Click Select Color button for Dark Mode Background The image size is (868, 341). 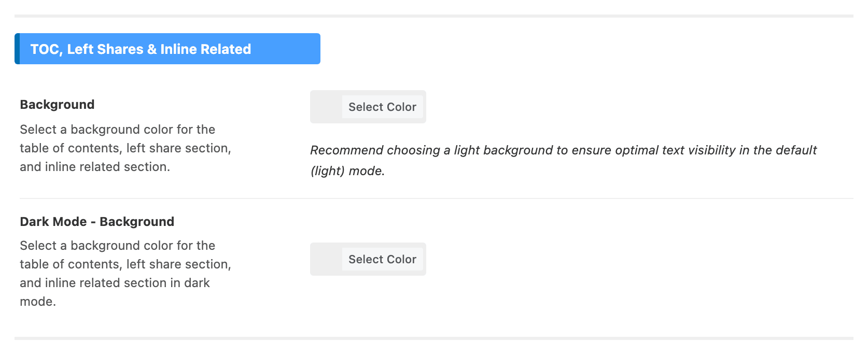(x=382, y=259)
